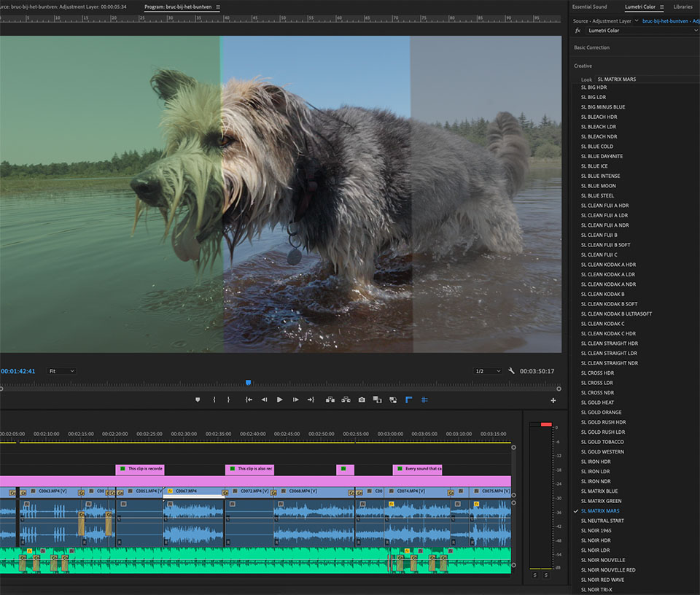The width and height of the screenshot is (700, 595).
Task: Go to In point button
Action: pyautogui.click(x=249, y=400)
